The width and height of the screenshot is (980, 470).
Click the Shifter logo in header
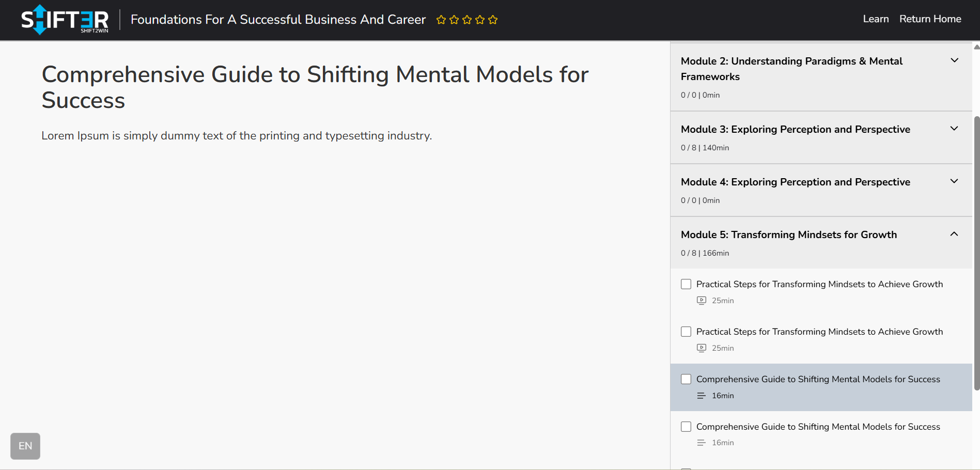[65, 20]
